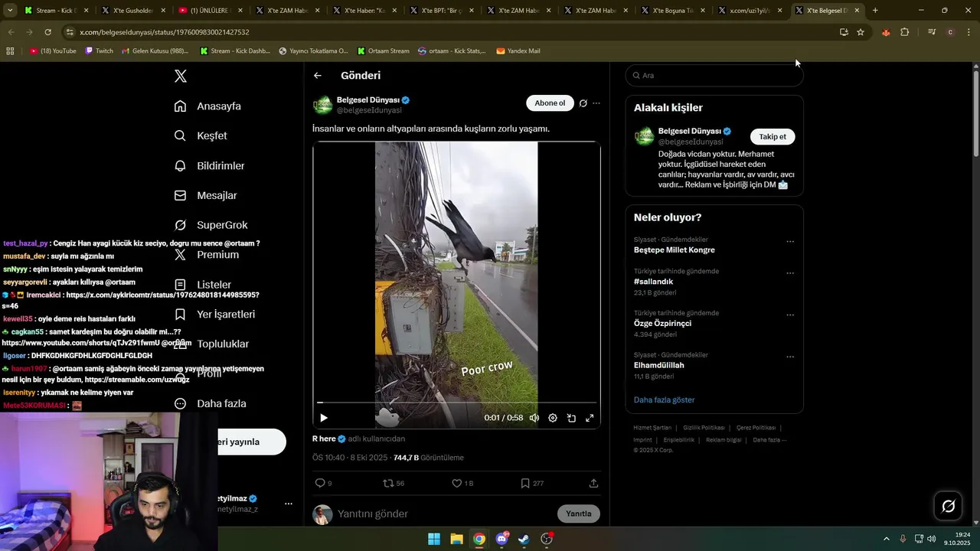Click the Mesajlar envelope icon
980x551 pixels.
[180, 195]
